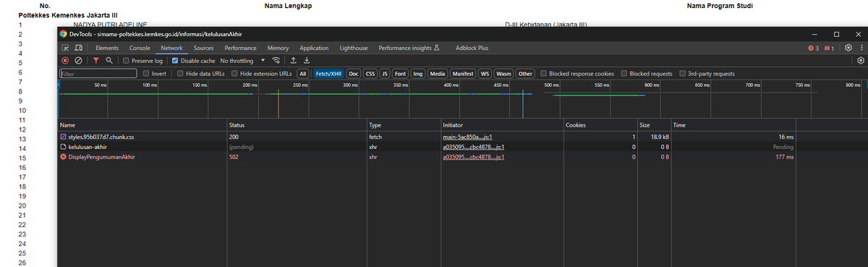Check Blocked response cookies option

(545, 74)
